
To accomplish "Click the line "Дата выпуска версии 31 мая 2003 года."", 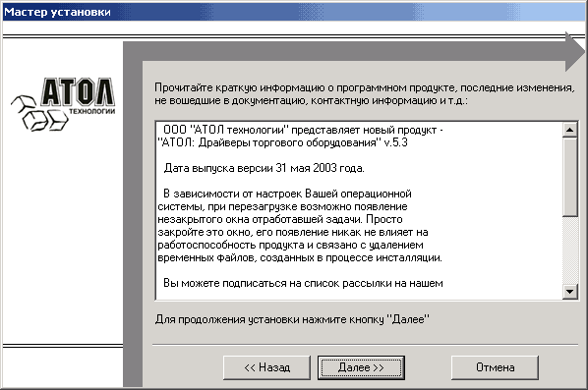I will 264,168.
